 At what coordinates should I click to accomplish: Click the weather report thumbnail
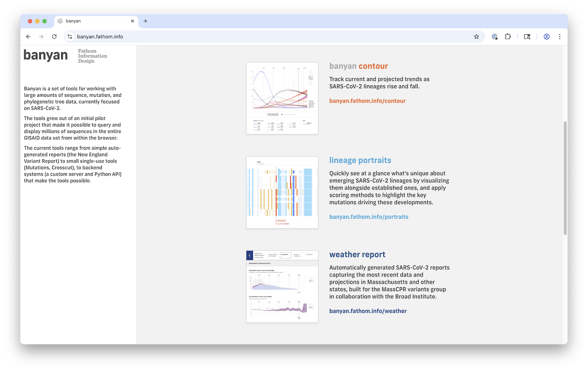[282, 287]
